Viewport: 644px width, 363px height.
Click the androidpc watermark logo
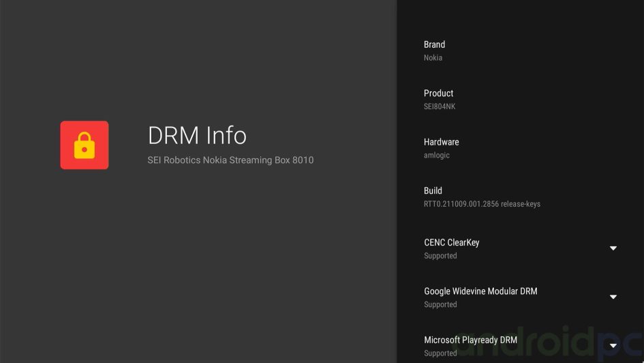click(x=545, y=345)
